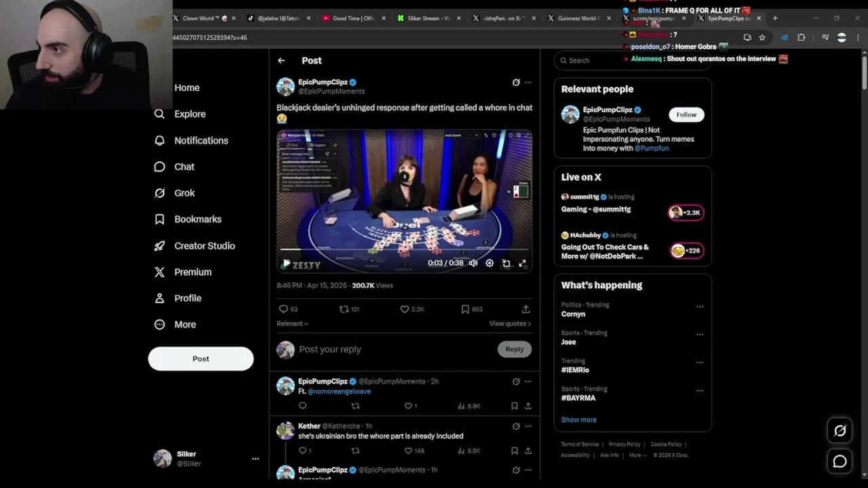Mute the video with speaker icon

click(x=473, y=263)
